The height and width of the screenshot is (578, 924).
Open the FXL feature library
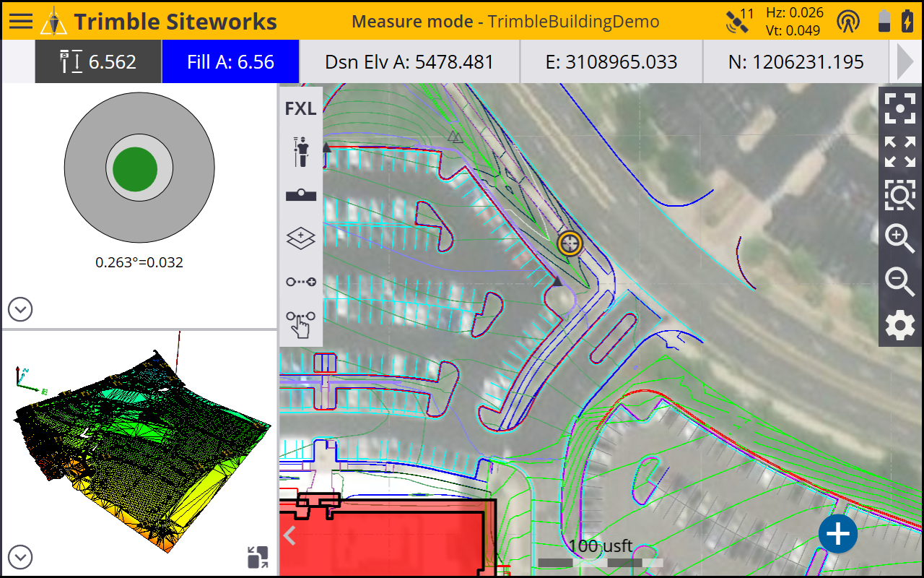pos(301,109)
